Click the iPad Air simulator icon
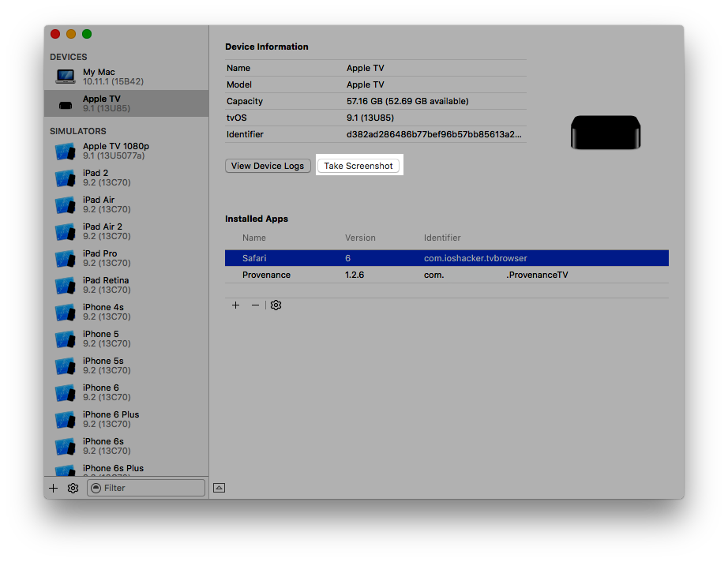This screenshot has width=728, height=562. pos(66,205)
